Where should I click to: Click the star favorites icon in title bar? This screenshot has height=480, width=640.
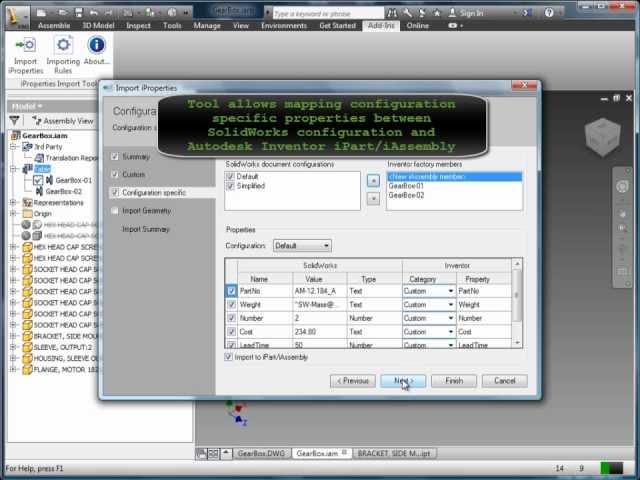click(x=437, y=13)
